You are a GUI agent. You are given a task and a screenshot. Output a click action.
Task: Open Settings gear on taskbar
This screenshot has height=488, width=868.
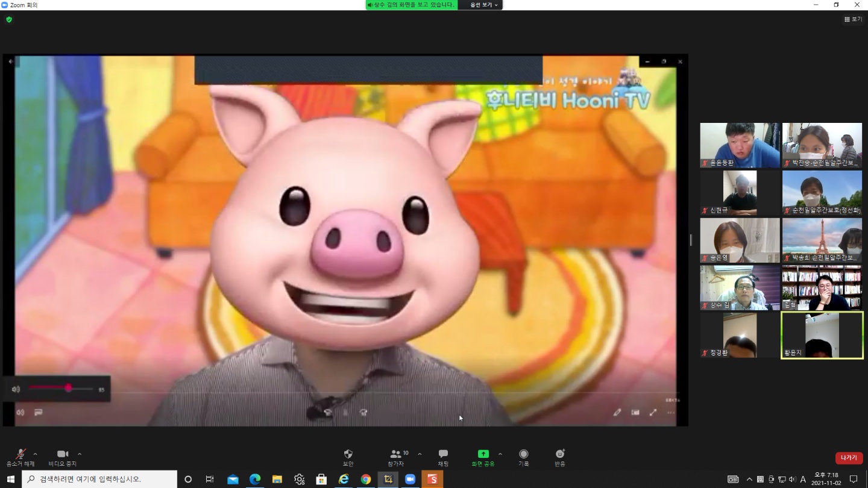pyautogui.click(x=299, y=479)
